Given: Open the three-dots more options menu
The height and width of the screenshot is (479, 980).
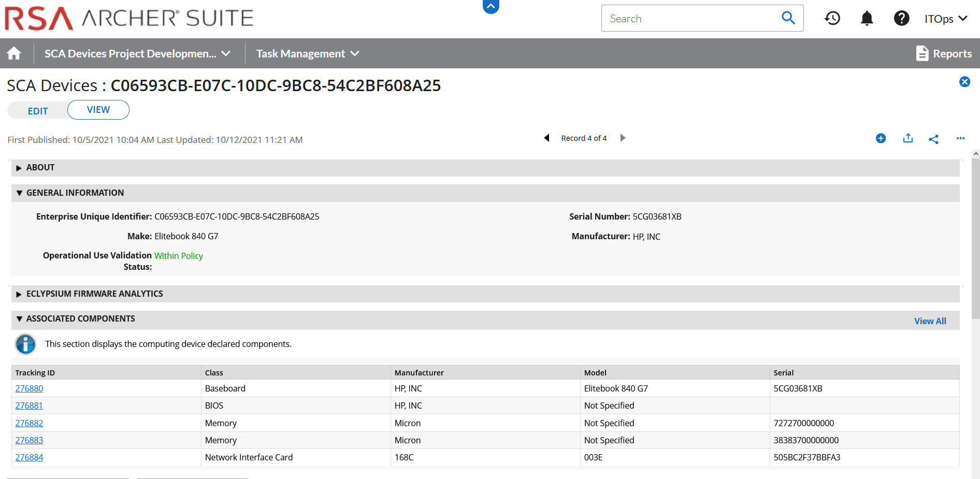Looking at the screenshot, I should pyautogui.click(x=960, y=138).
